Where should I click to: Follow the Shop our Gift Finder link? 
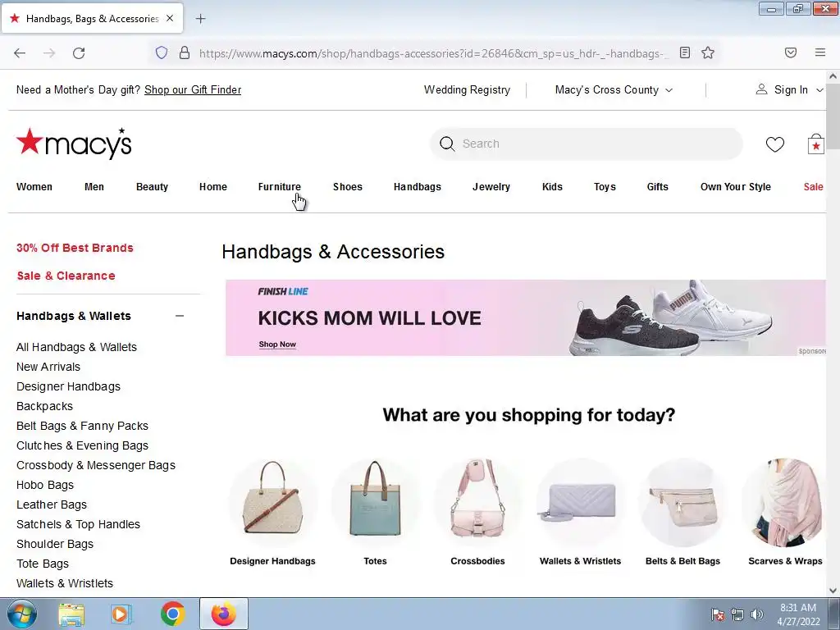click(x=193, y=90)
